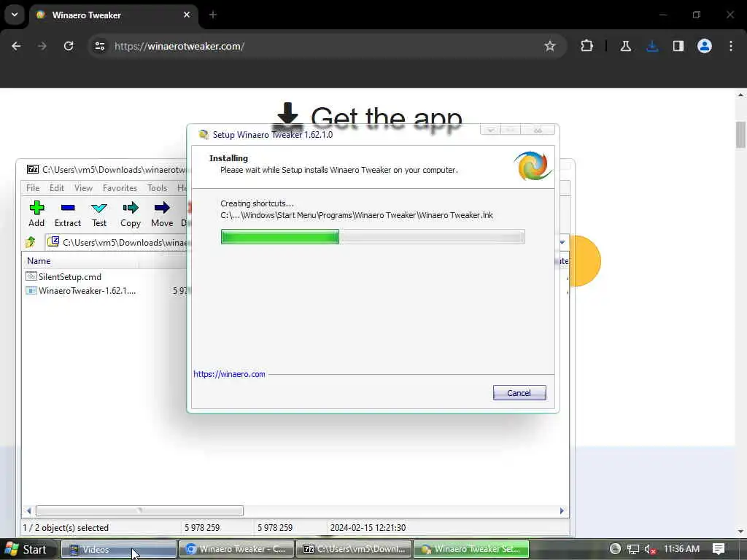Switch to Videos taskbar item

[x=119, y=550]
